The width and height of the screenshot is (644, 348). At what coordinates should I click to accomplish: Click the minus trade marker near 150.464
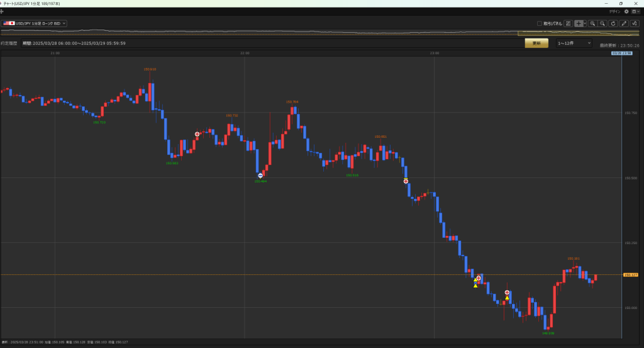pyautogui.click(x=260, y=176)
